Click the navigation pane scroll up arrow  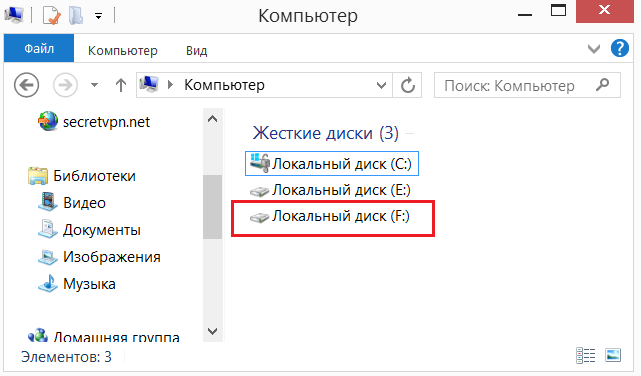pos(213,119)
